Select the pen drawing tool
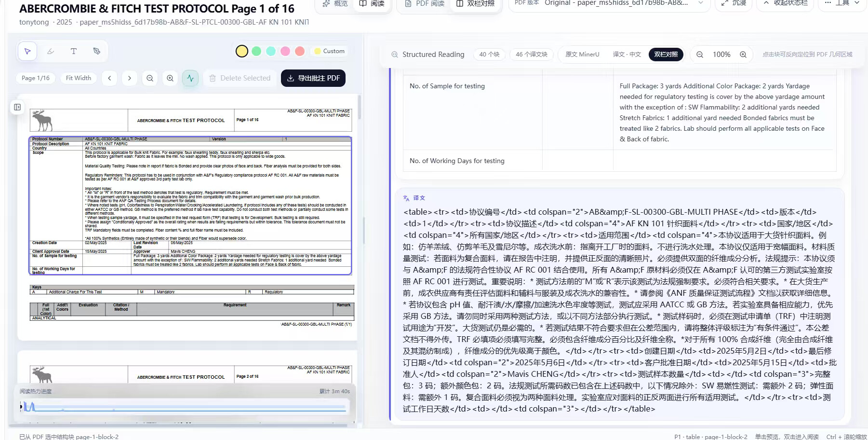The width and height of the screenshot is (868, 440). tap(97, 51)
